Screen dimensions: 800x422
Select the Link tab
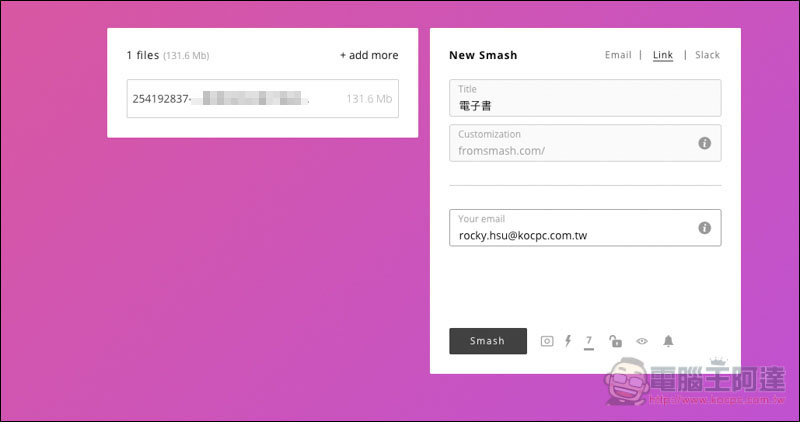pyautogui.click(x=663, y=55)
